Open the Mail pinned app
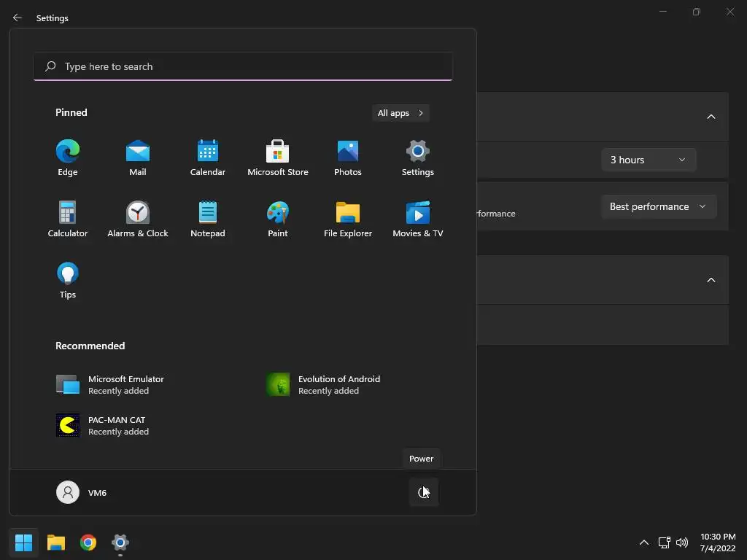This screenshot has height=560, width=747. pyautogui.click(x=138, y=158)
